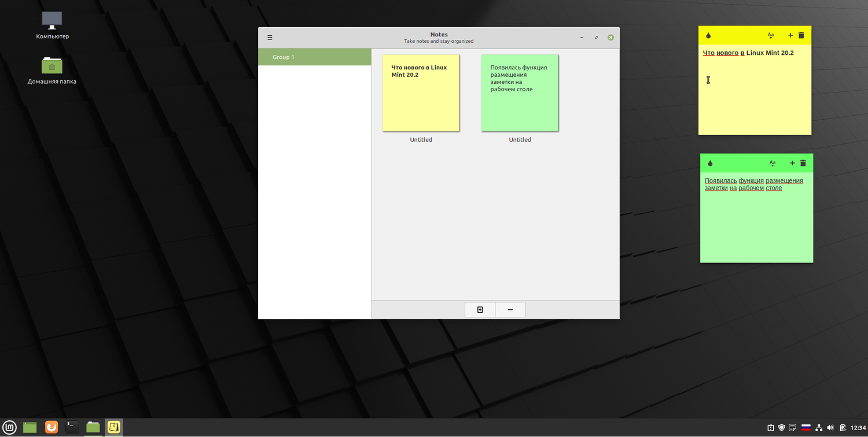This screenshot has height=437, width=868.
Task: Open the Aa text format dropdown on the yellow sticky note
Action: (x=771, y=35)
